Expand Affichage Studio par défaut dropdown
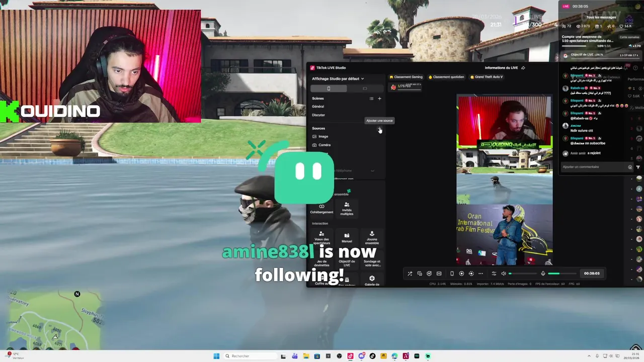 coord(338,78)
